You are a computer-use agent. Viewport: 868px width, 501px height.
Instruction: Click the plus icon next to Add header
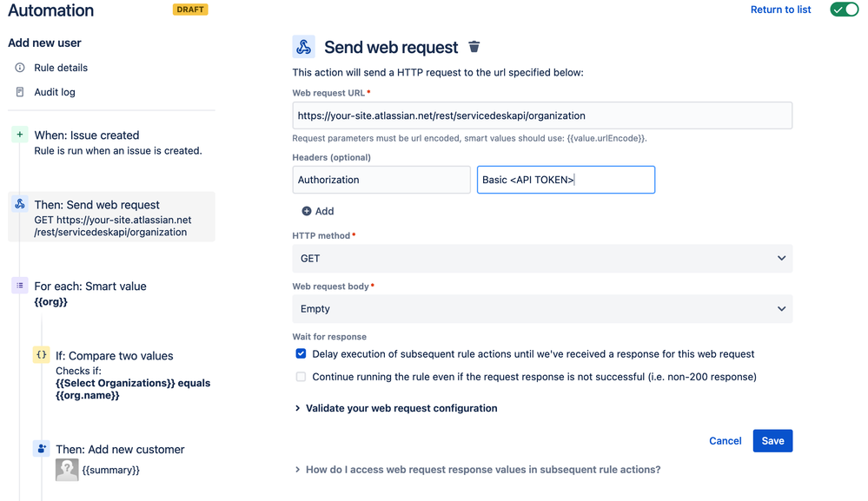coord(306,211)
